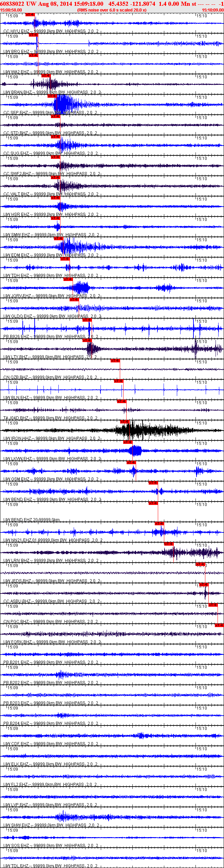Select the UW WA2 EHZ station label
The height and width of the screenshot is (868, 224).
pos(51,72)
